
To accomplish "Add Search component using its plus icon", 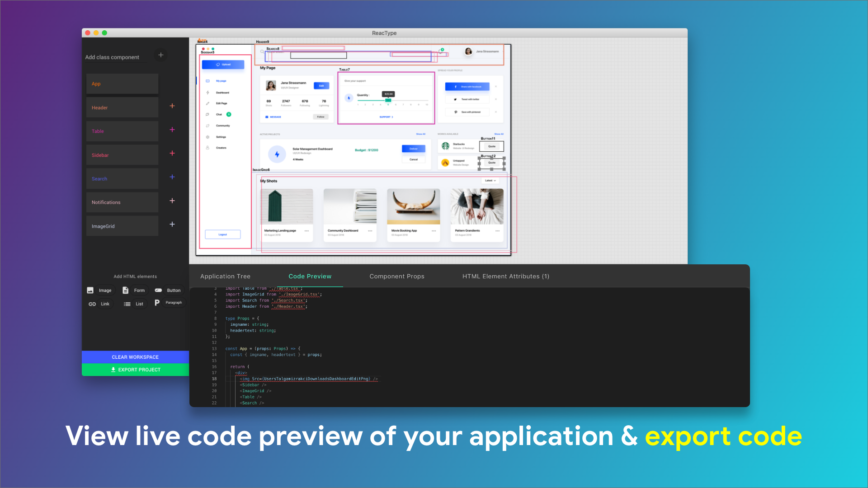I will pos(172,177).
